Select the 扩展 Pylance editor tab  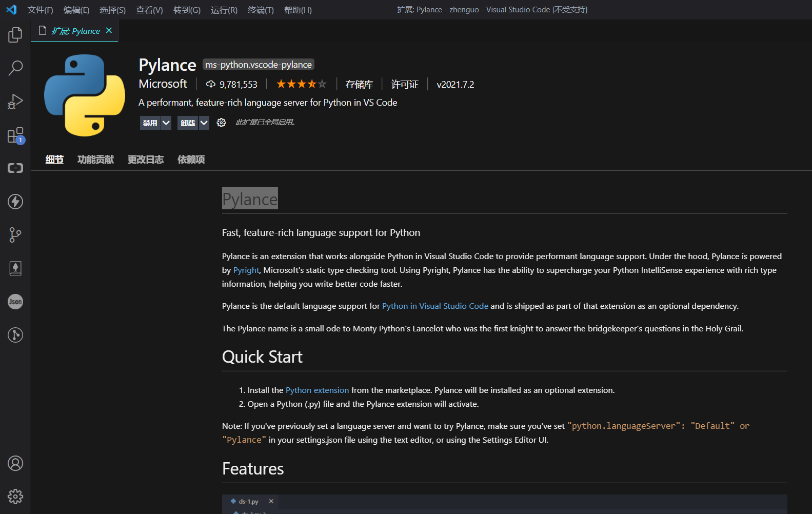pyautogui.click(x=75, y=31)
